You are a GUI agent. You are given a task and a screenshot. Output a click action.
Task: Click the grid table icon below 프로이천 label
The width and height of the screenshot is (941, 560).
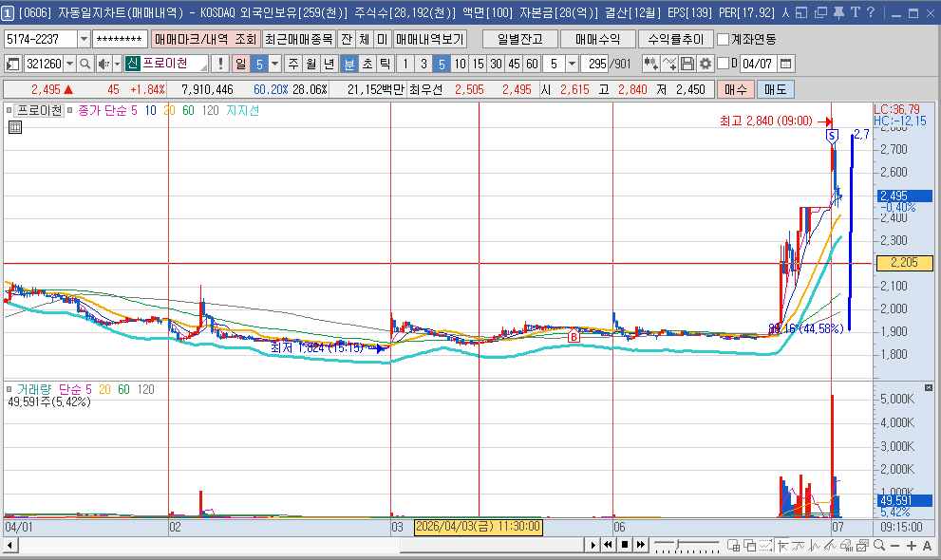15,128
